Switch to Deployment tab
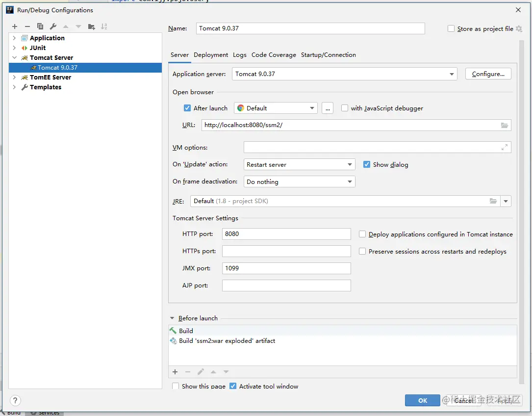The image size is (532, 416). [x=211, y=55]
